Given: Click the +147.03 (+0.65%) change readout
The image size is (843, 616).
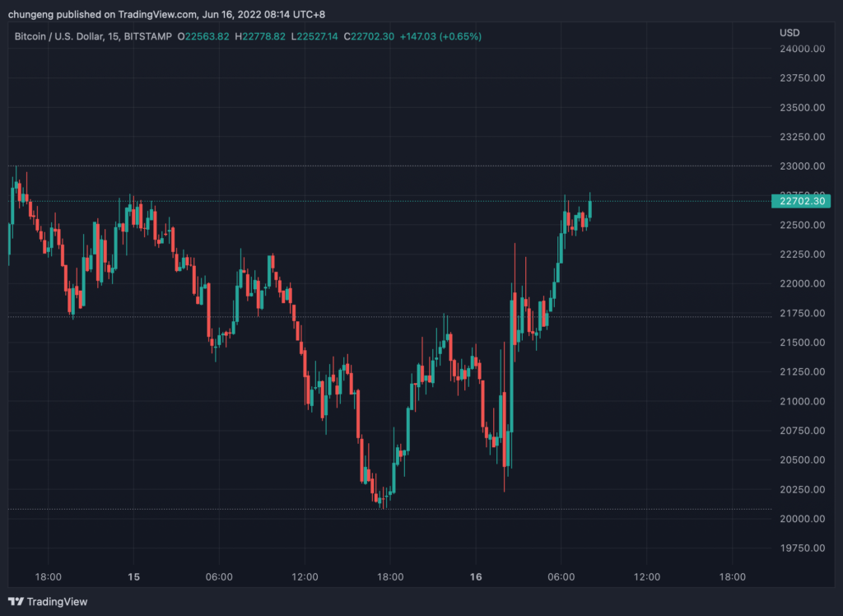Looking at the screenshot, I should pos(441,36).
